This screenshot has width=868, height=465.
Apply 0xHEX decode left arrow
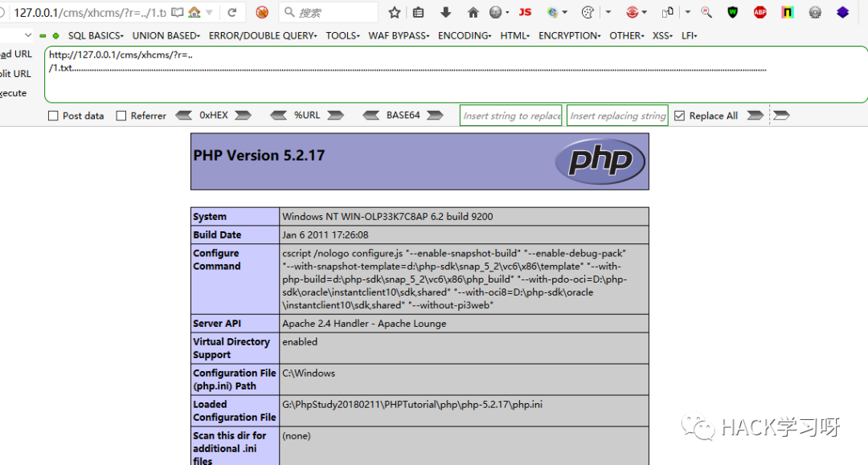(x=184, y=115)
